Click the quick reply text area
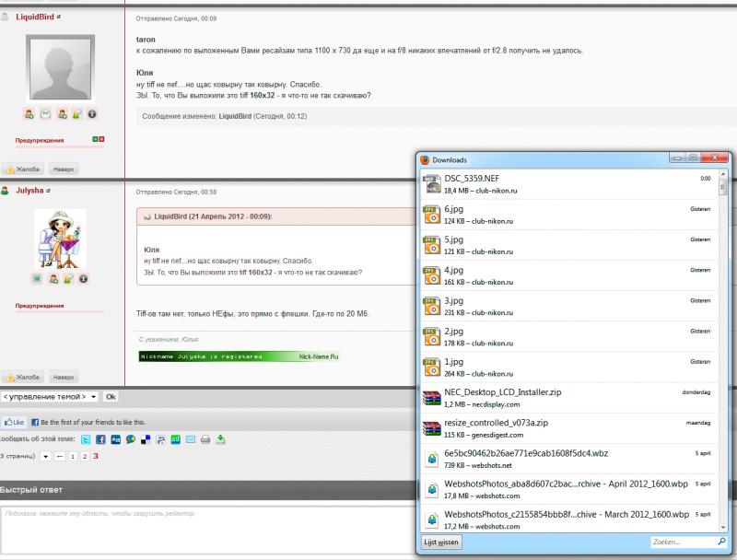737x560 pixels. pos(208,530)
